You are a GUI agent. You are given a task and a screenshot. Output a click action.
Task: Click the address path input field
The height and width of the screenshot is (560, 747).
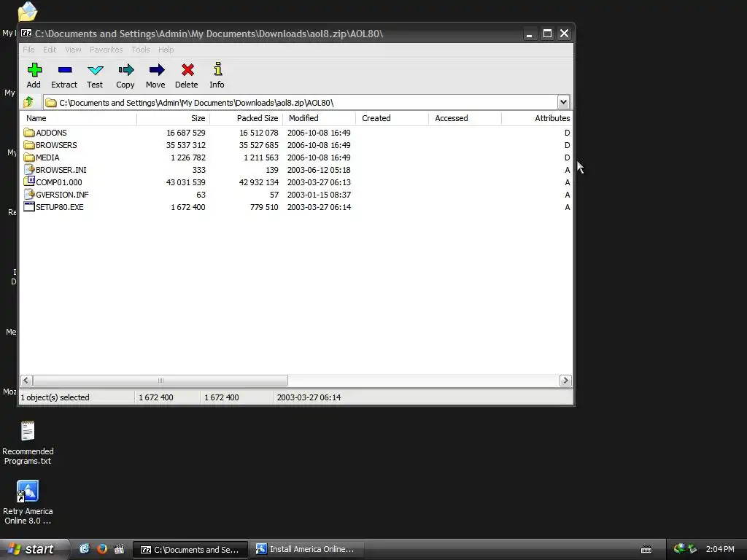pyautogui.click(x=301, y=102)
